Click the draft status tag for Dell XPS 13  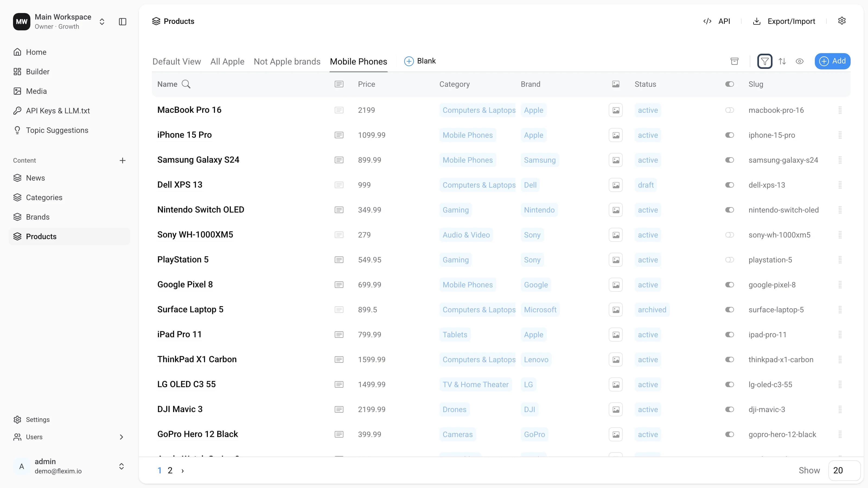[x=646, y=185]
